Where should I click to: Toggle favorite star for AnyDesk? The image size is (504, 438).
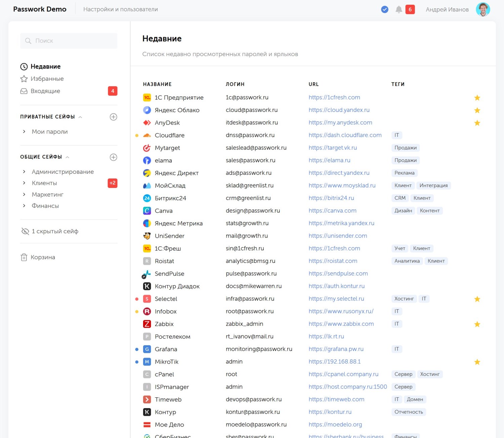pyautogui.click(x=477, y=123)
